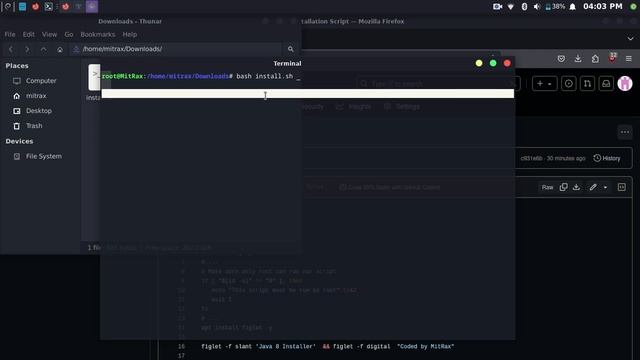Click the Terminal yellow minimize button

(479, 63)
